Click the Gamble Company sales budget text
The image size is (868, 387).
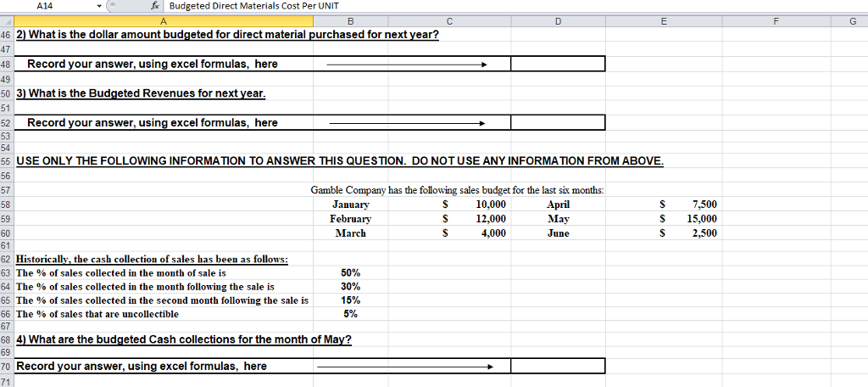pyautogui.click(x=457, y=190)
